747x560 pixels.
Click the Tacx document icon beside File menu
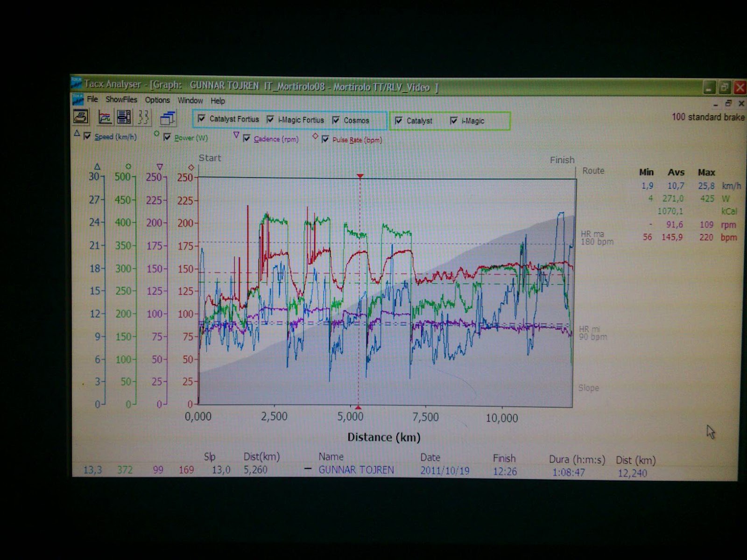tap(78, 99)
